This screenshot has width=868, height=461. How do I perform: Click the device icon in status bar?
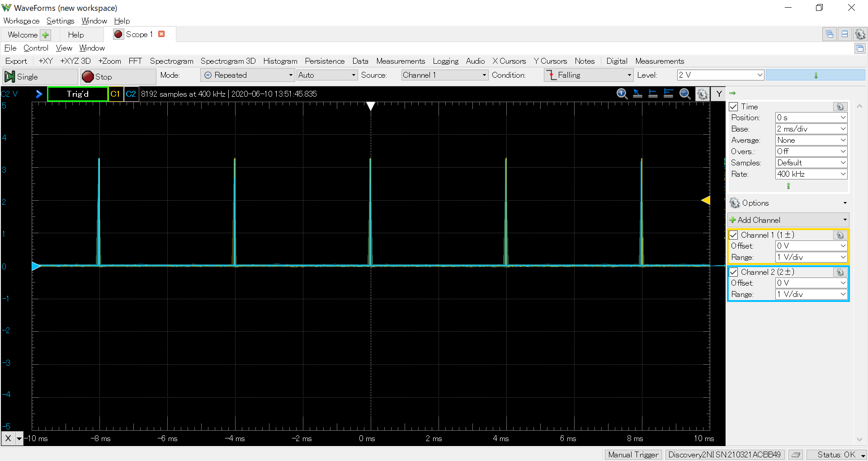[x=796, y=455]
